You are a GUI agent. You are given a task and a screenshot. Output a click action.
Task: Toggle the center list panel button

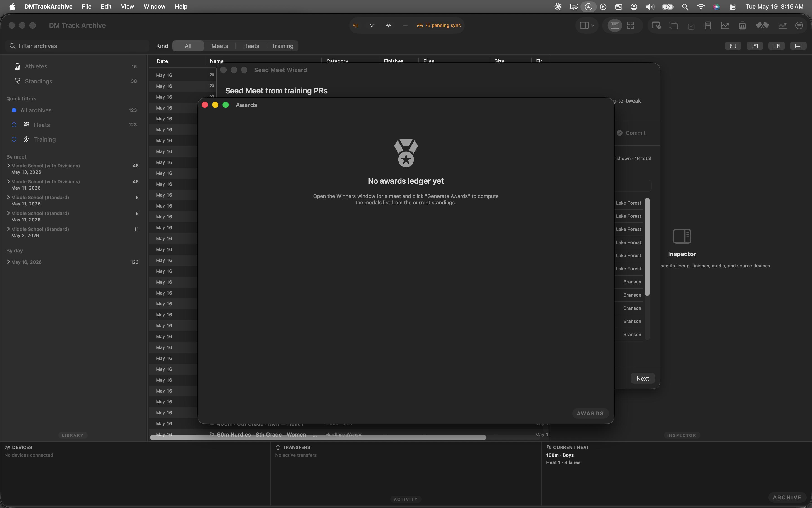pyautogui.click(x=755, y=46)
